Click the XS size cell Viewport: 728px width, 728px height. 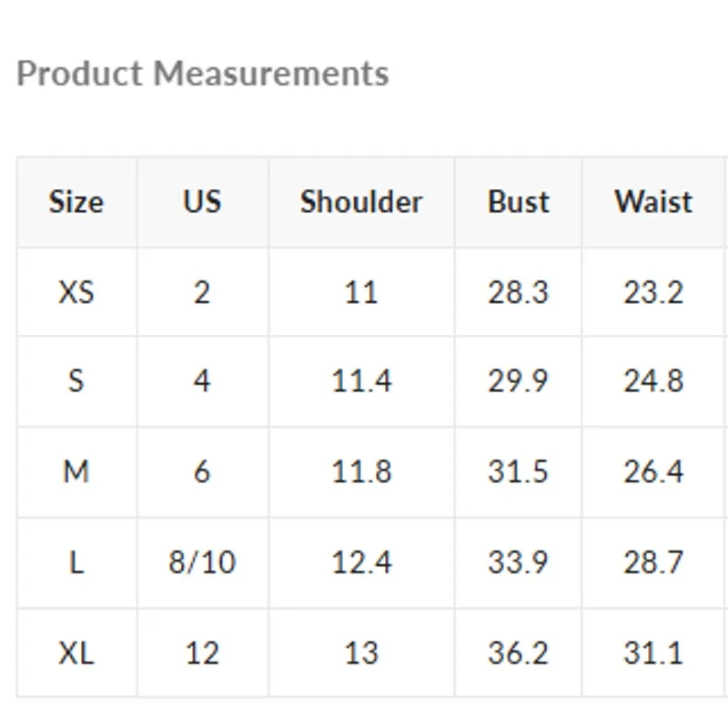point(76,292)
